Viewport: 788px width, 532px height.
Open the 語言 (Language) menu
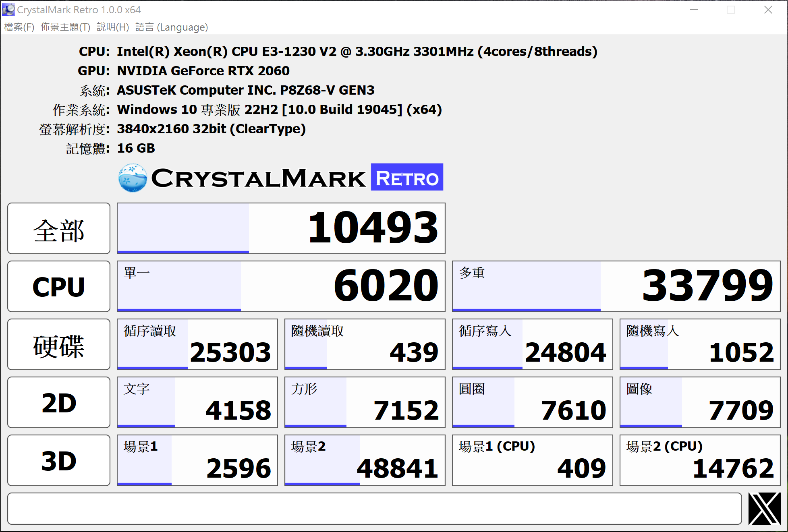[x=172, y=27]
